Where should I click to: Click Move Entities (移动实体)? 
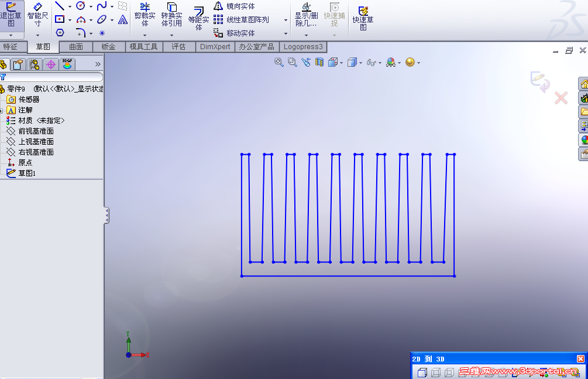tap(235, 33)
